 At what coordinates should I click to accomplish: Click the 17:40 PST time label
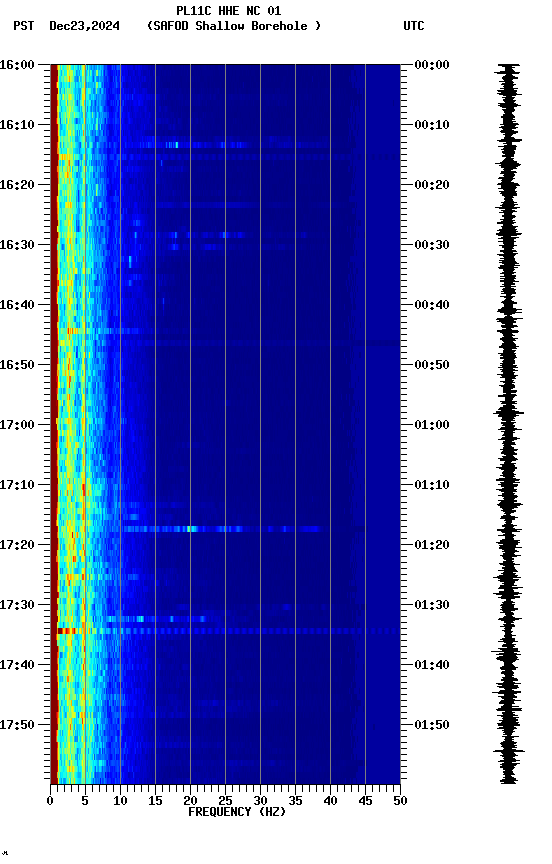17,665
